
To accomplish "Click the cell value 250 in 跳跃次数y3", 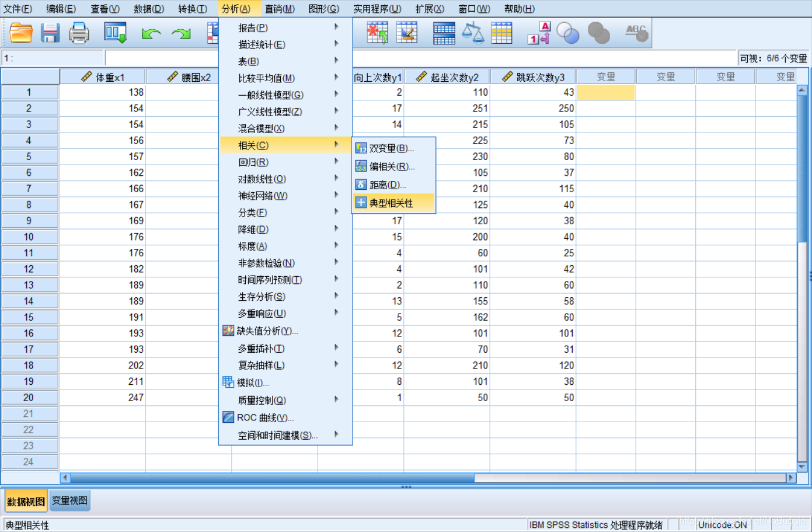I will 533,108.
